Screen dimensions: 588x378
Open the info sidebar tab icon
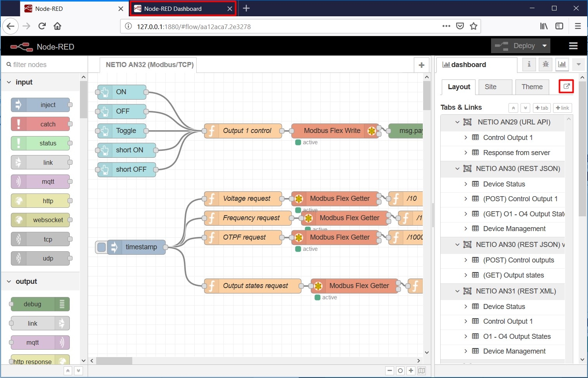(x=529, y=64)
